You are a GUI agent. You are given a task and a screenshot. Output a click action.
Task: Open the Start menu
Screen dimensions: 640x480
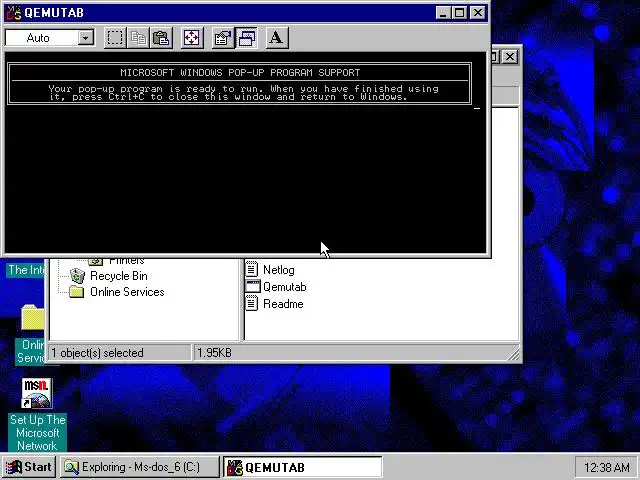(x=29, y=467)
